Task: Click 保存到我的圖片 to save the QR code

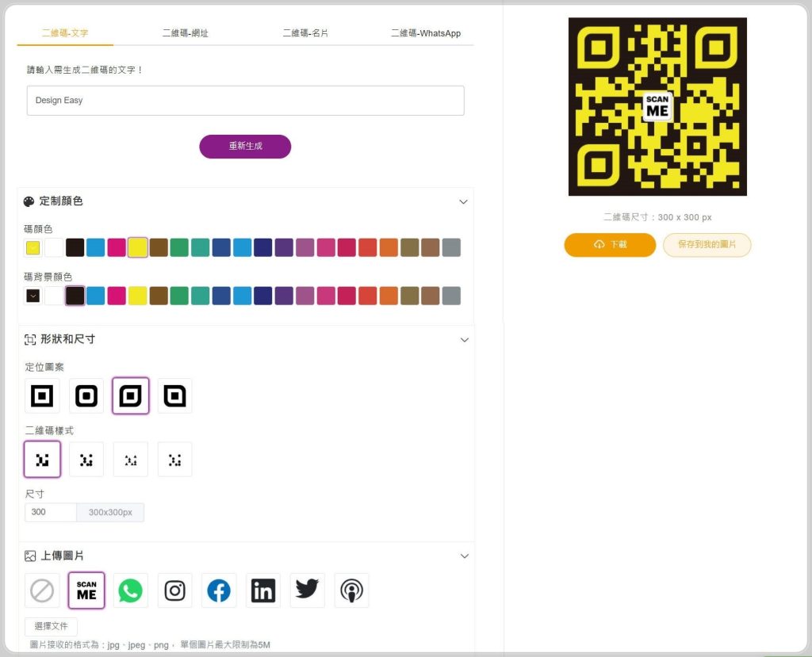Action: click(707, 245)
